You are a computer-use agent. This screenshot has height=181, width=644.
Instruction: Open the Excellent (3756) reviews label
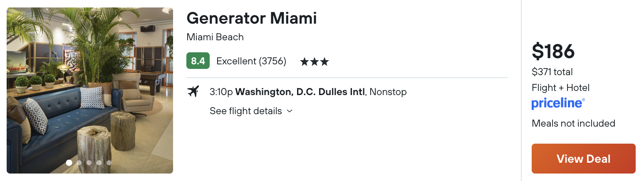click(251, 61)
